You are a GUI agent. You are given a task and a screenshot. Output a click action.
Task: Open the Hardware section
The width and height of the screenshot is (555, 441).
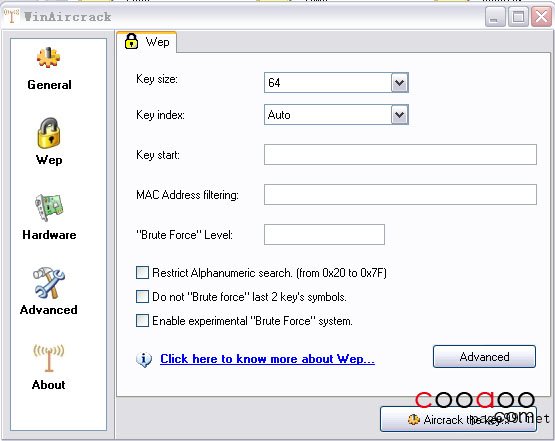[49, 217]
